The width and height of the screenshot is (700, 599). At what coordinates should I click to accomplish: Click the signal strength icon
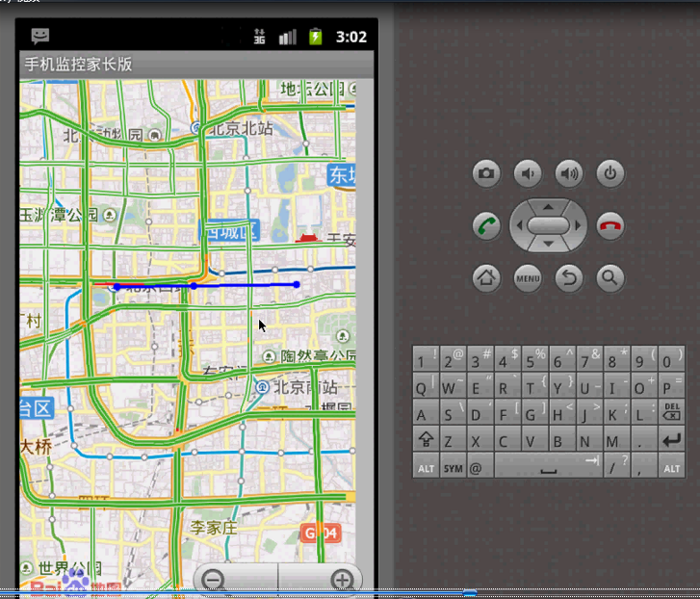288,37
